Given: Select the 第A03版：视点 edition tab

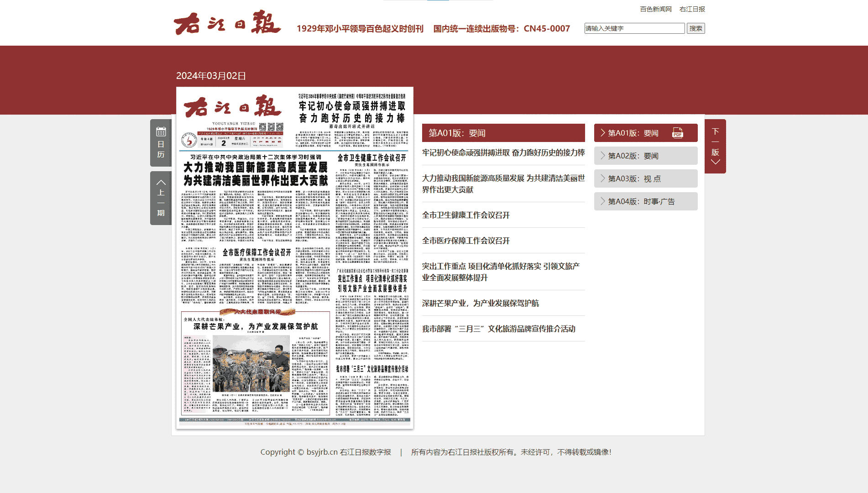Looking at the screenshot, I should pos(646,178).
